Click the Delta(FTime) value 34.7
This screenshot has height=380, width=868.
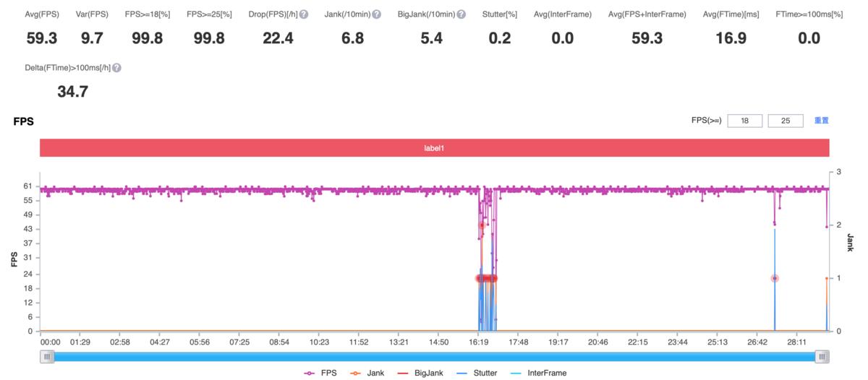point(73,92)
